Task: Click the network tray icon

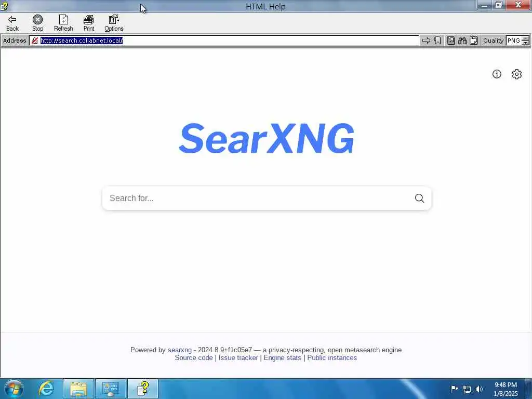Action: (x=467, y=389)
